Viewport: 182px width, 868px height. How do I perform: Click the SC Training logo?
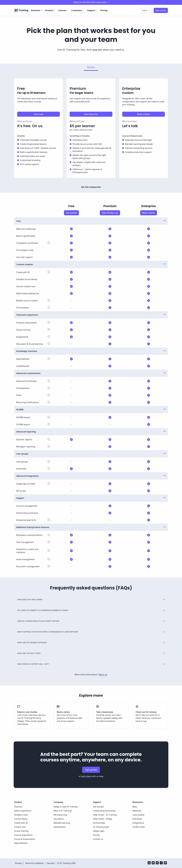tap(21, 10)
